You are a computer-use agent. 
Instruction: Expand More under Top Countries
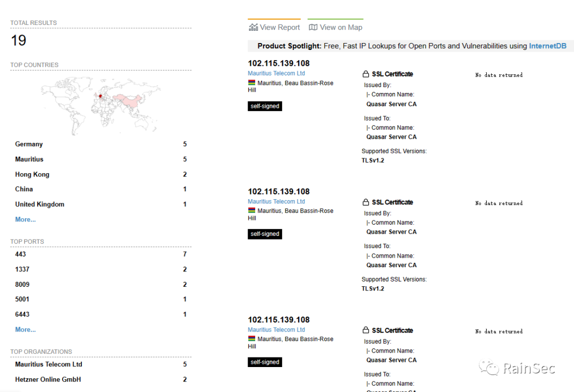coord(26,219)
